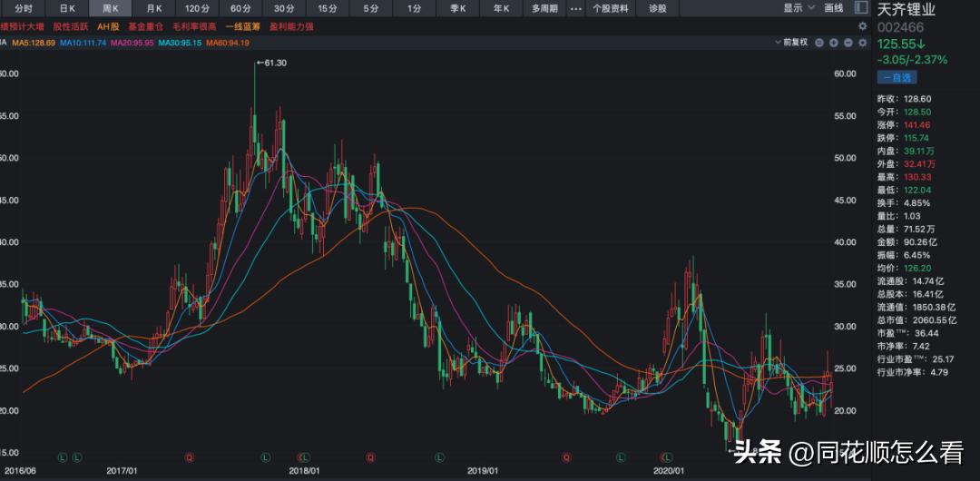Open the gear settings on the MA indicator row
Viewport: 980px width, 481px height.
[x=863, y=43]
